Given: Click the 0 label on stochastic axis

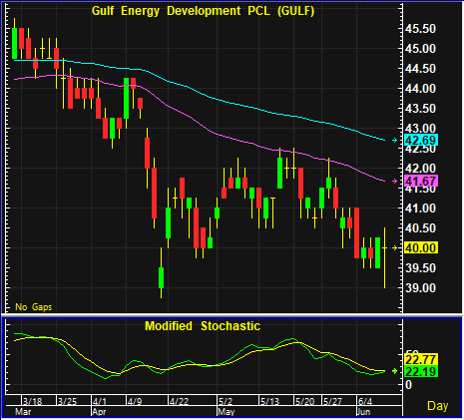Looking at the screenshot, I should 408,385.
